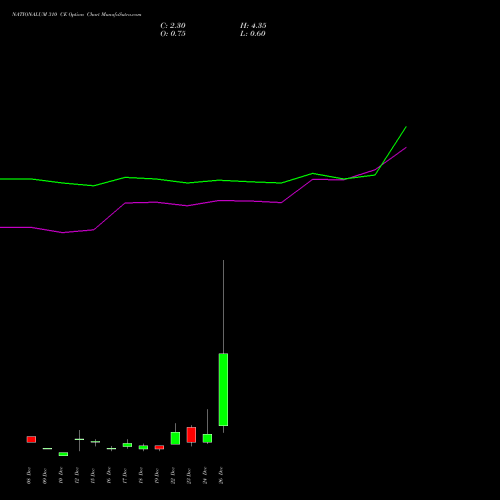
Task: Select the '10 Dec' date label
Action: click(61, 476)
